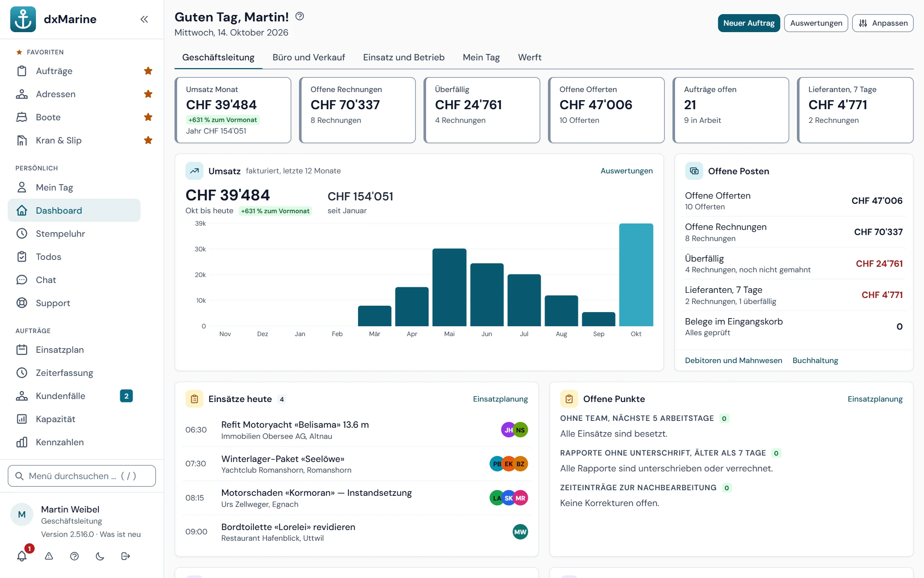Open Einsatzplanung link in Einsätze heute
This screenshot has height=578, width=924.
(500, 399)
